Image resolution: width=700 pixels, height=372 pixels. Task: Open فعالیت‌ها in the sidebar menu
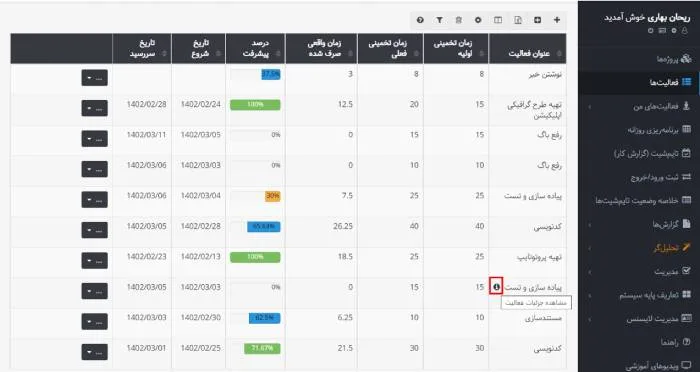click(639, 82)
